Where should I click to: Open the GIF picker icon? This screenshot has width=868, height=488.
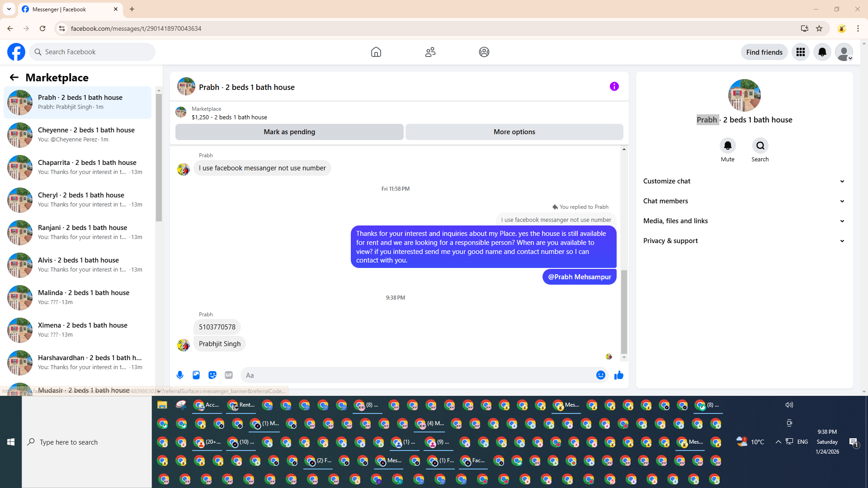pyautogui.click(x=229, y=375)
